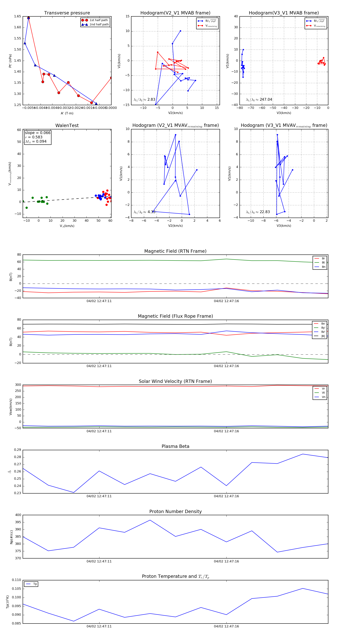Viewport: 351px width, 644px height.
Task: Click the λ1/λ2 ≈ 4.33 annotation
Action: pos(144,212)
